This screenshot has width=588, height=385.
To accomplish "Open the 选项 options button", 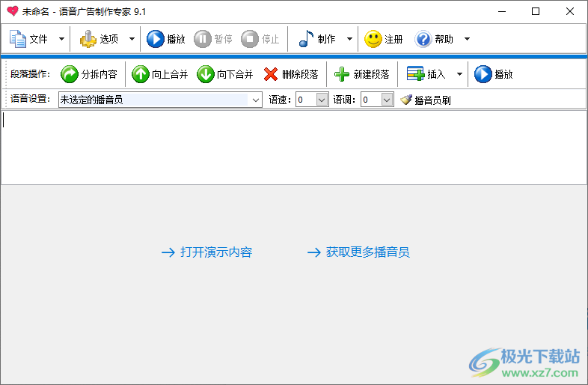I will click(x=99, y=39).
